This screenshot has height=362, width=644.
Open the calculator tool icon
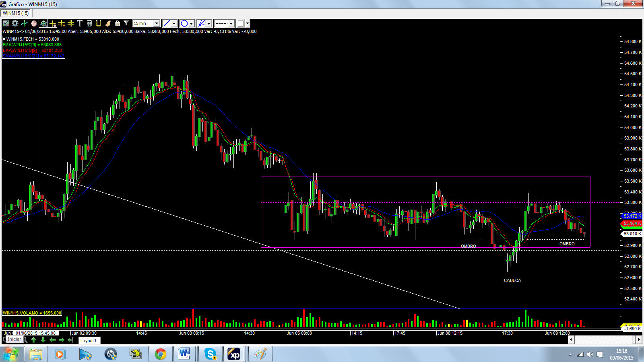89,23
